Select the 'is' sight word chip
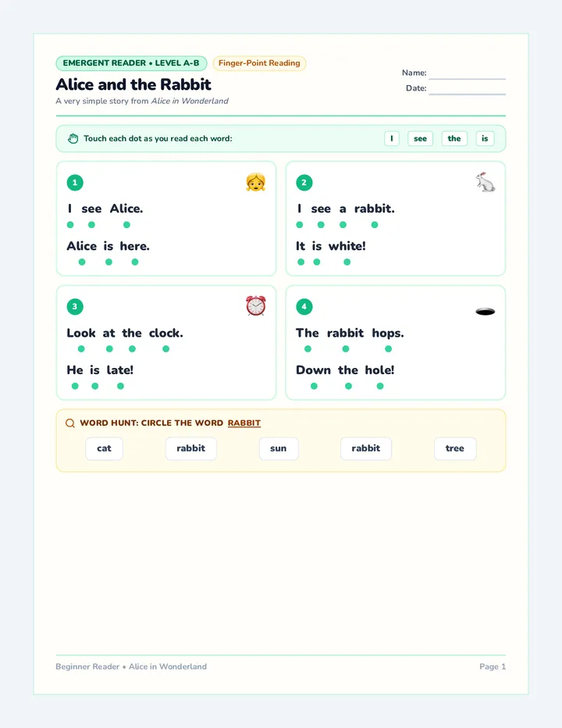This screenshot has height=728, width=562. click(485, 138)
